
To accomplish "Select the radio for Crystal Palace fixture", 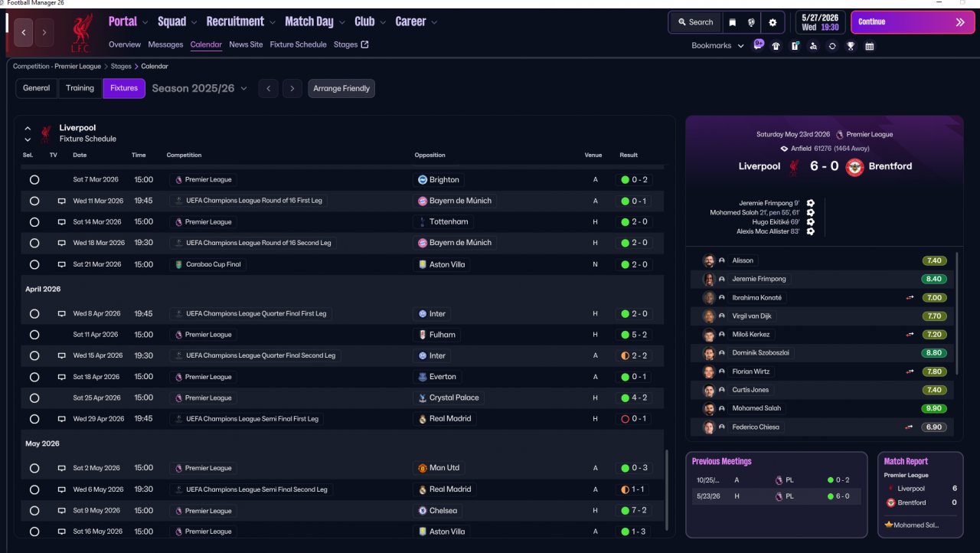I will [x=34, y=398].
